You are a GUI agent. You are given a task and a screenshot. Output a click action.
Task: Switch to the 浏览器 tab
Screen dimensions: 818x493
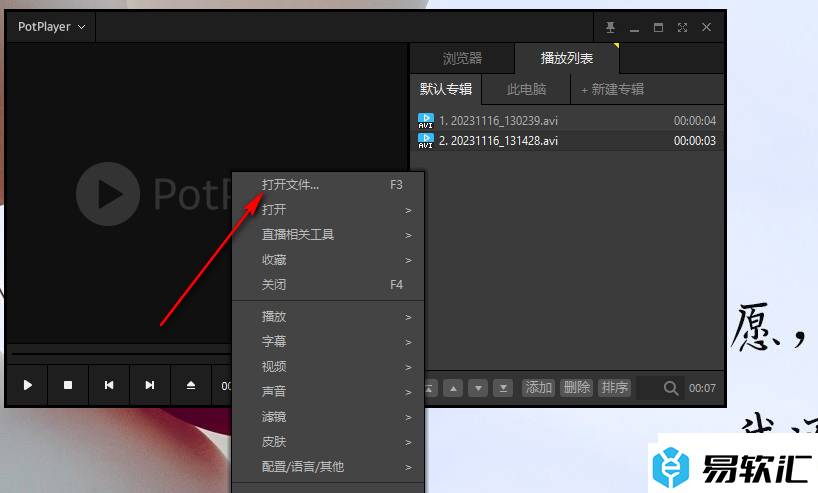462,58
